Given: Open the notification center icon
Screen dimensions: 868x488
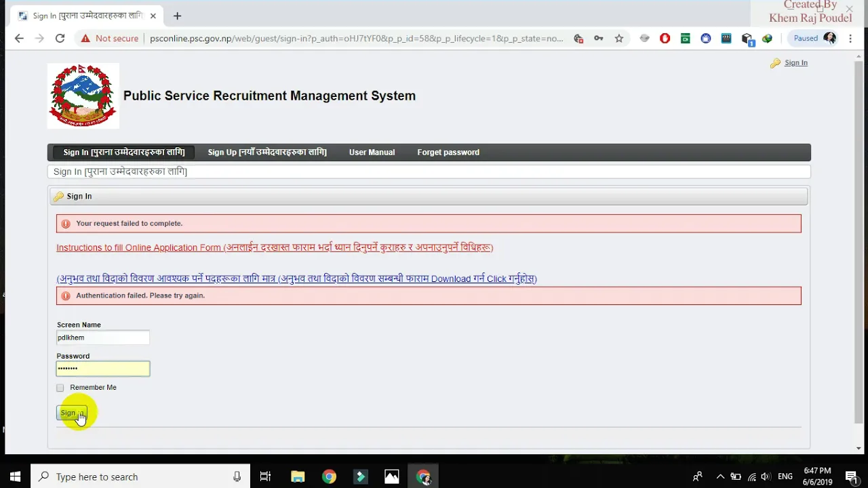Looking at the screenshot, I should [x=852, y=476].
